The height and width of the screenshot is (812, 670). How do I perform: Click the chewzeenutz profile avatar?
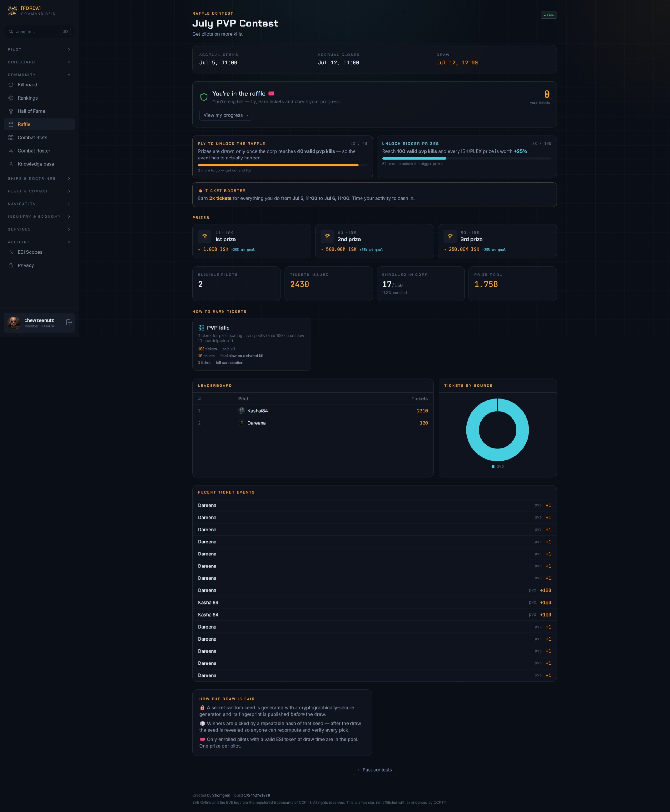(14, 323)
